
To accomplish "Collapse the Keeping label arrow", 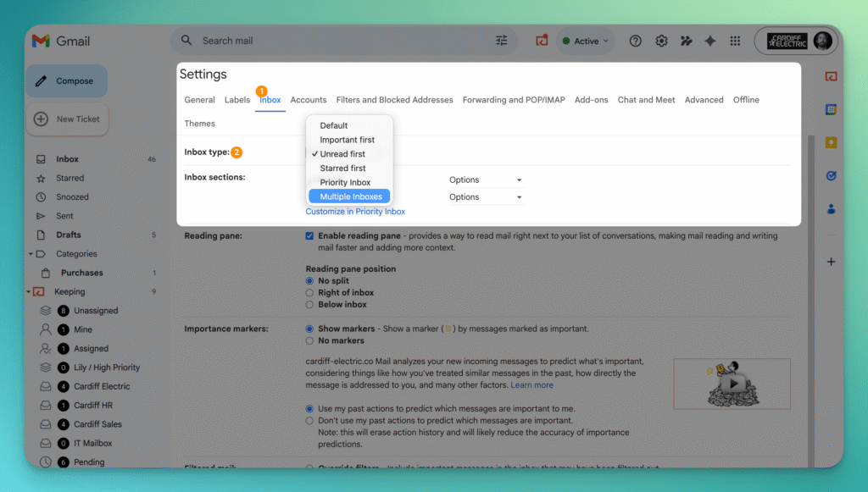I will [x=28, y=292].
